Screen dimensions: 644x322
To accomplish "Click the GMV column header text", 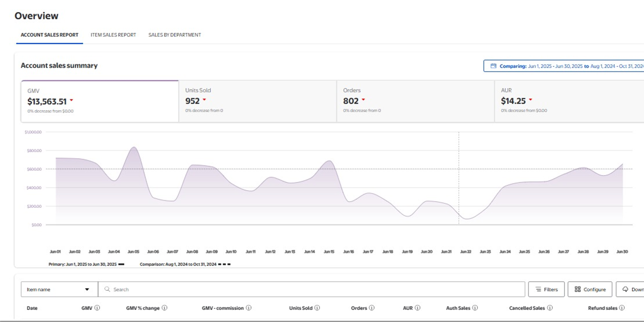I will [87, 308].
